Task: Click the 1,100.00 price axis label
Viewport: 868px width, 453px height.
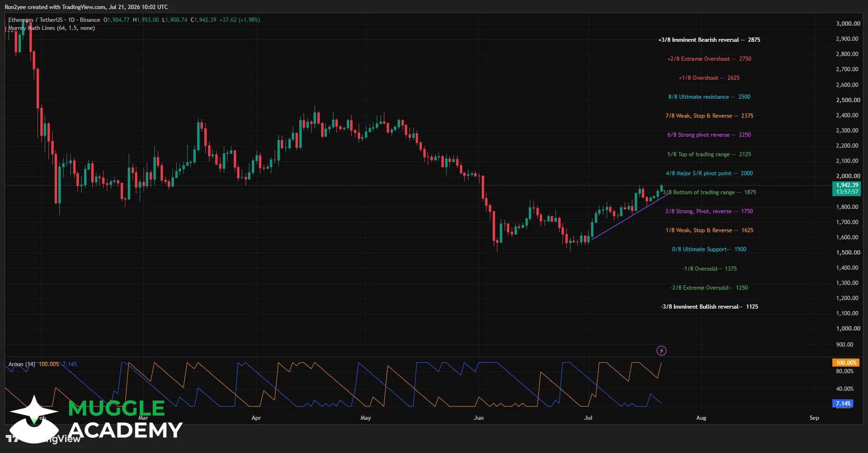Action: (x=848, y=313)
